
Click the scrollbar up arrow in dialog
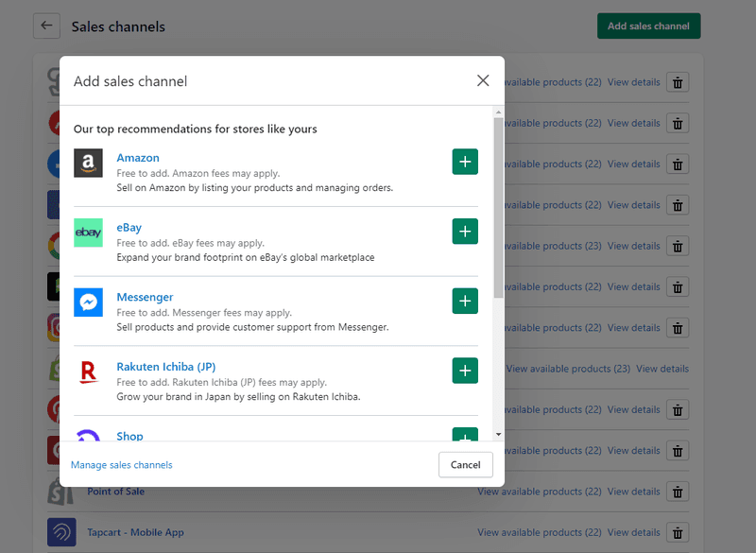pos(499,112)
